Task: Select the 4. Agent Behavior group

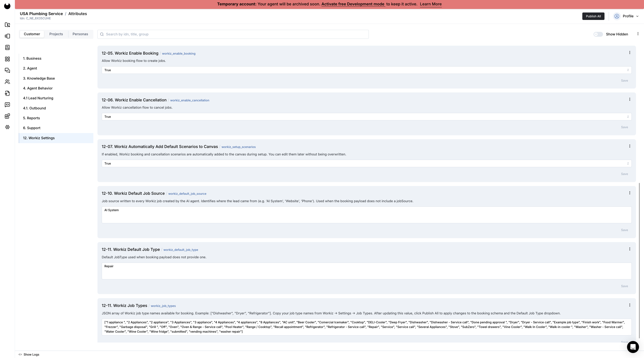Action: point(56,88)
